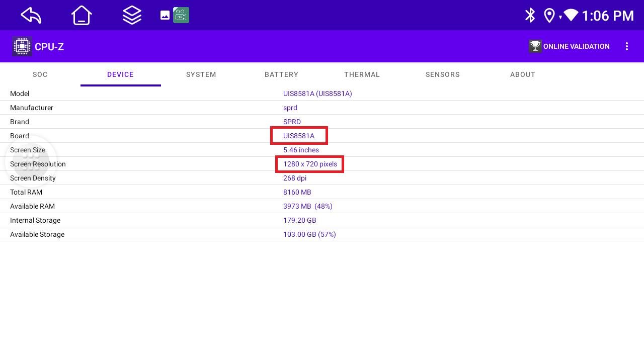Switch to the BATTERY tab
Screen dimensions: 644x362
[x=282, y=74]
